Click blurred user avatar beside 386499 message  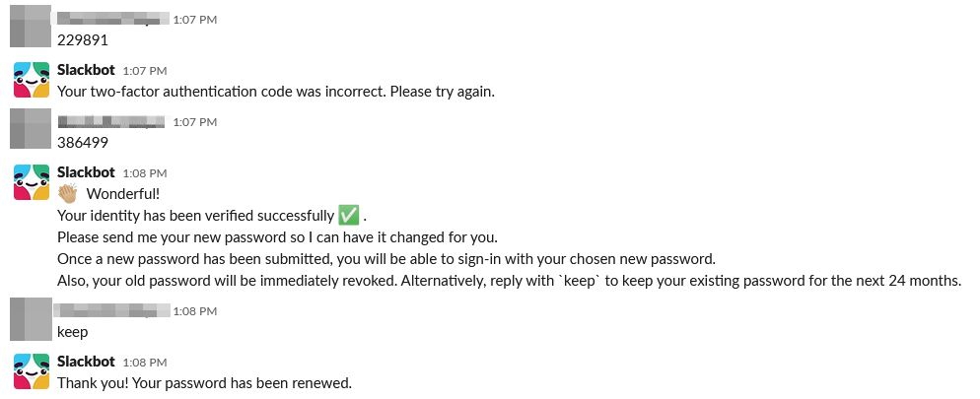(30, 129)
